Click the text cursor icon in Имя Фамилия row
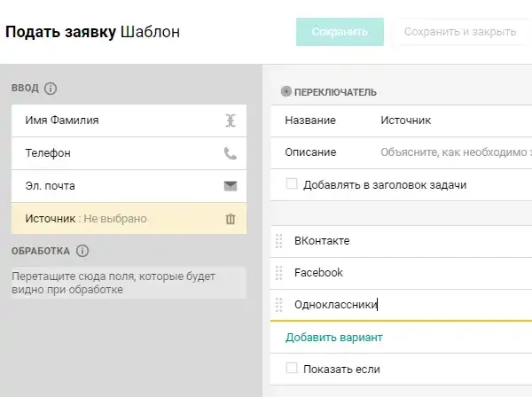 click(x=231, y=121)
